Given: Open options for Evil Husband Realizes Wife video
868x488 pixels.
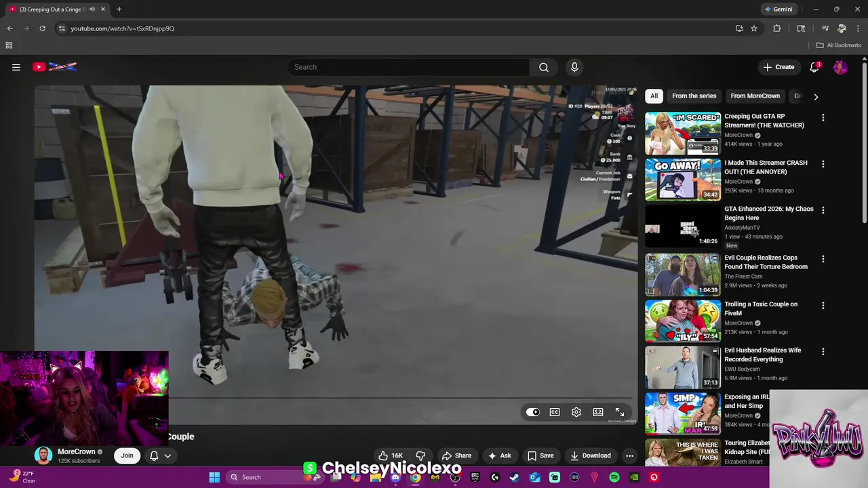Looking at the screenshot, I should click(x=823, y=352).
